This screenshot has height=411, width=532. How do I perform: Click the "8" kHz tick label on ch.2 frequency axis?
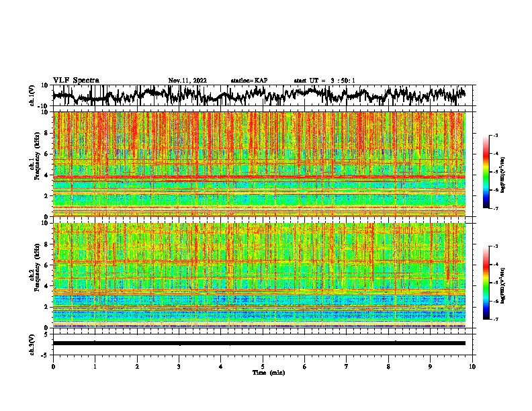46,244
